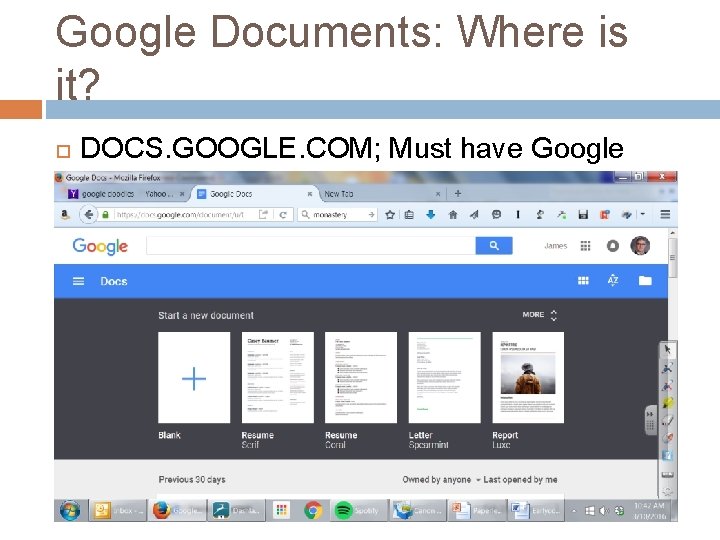Open the Docs hamburger main menu
Screen dimensions: 720x540
point(79,281)
